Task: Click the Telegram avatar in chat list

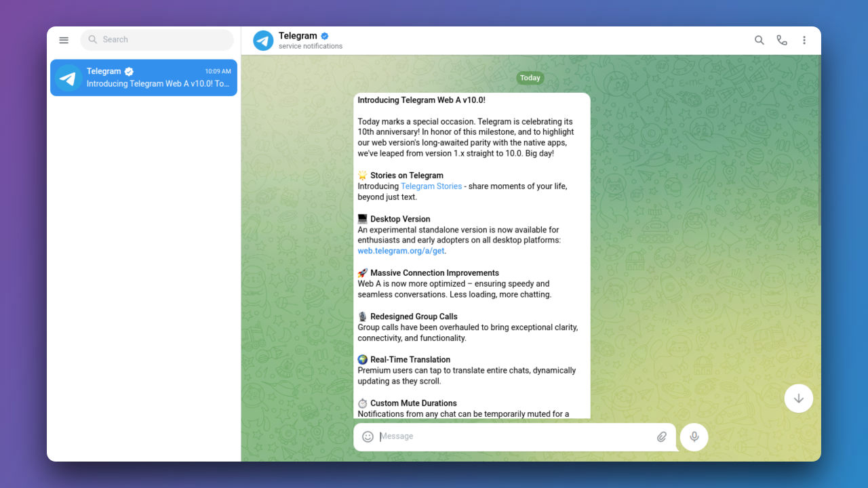Action: [68, 78]
